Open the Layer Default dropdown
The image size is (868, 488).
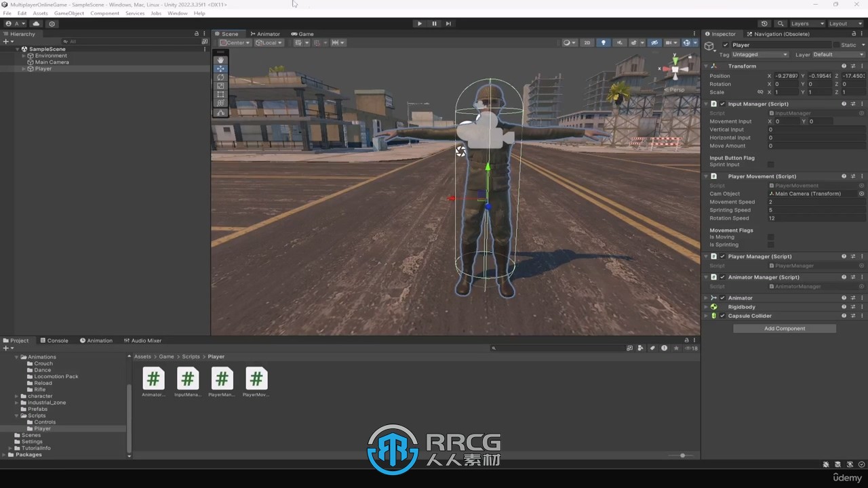838,54
